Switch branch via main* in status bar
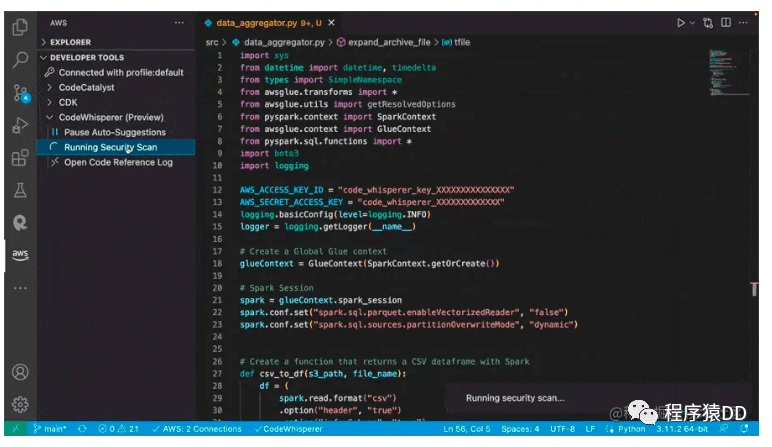 [50, 429]
